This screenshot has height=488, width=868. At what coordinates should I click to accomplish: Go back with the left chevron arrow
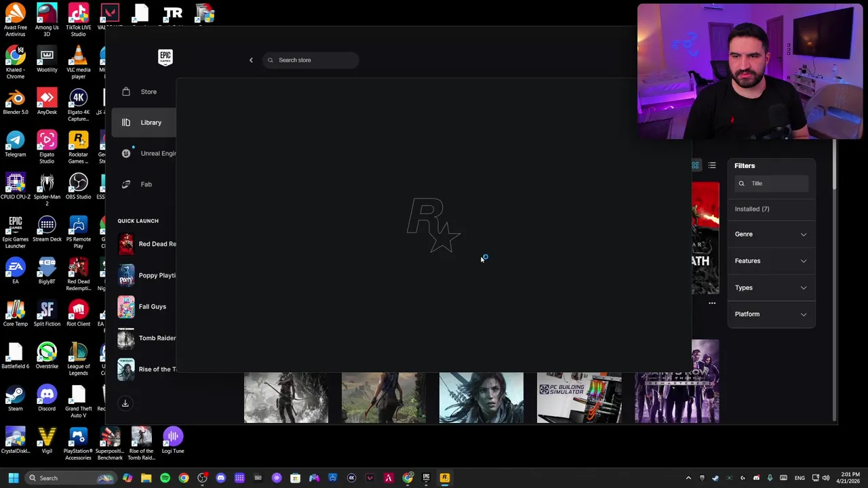pyautogui.click(x=251, y=60)
